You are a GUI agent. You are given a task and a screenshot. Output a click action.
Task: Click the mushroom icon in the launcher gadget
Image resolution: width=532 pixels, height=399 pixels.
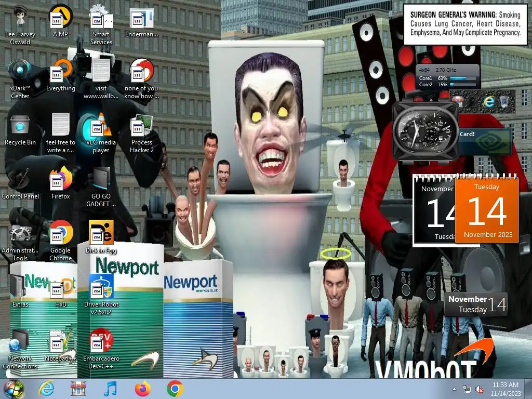[458, 101]
